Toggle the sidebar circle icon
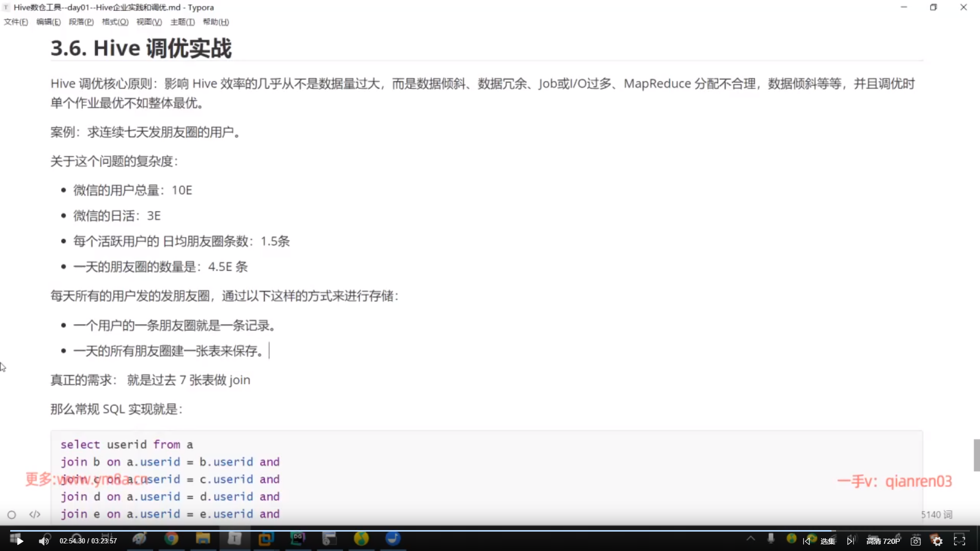This screenshot has width=980, height=551. click(12, 515)
